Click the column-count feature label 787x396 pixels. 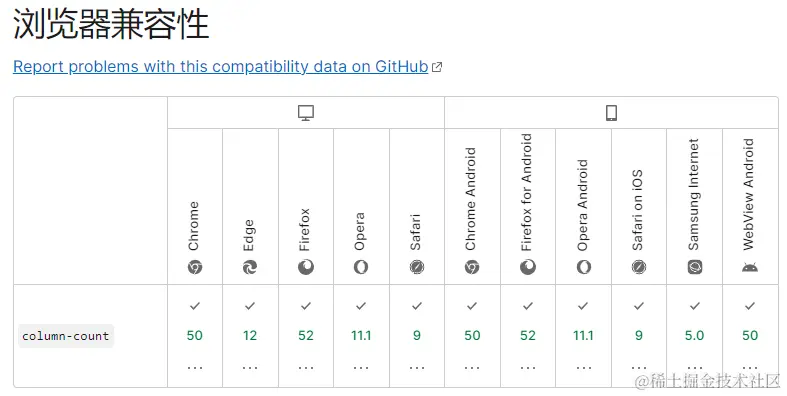coord(66,336)
